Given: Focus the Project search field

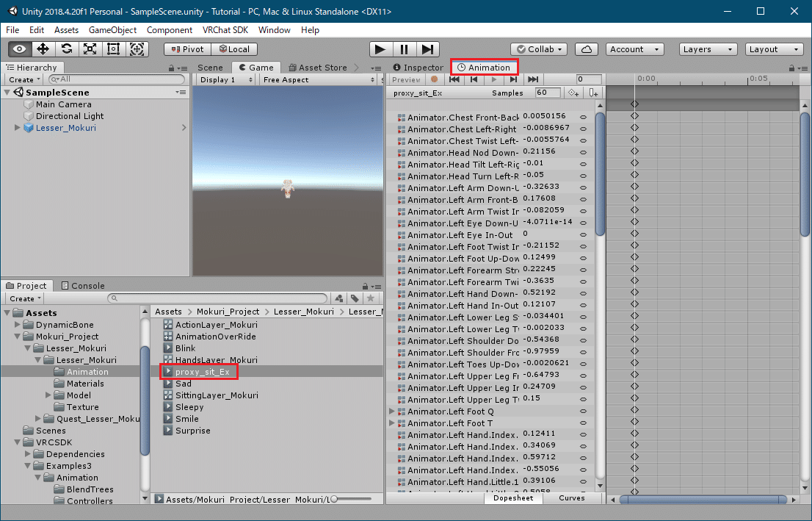Looking at the screenshot, I should pyautogui.click(x=217, y=298).
